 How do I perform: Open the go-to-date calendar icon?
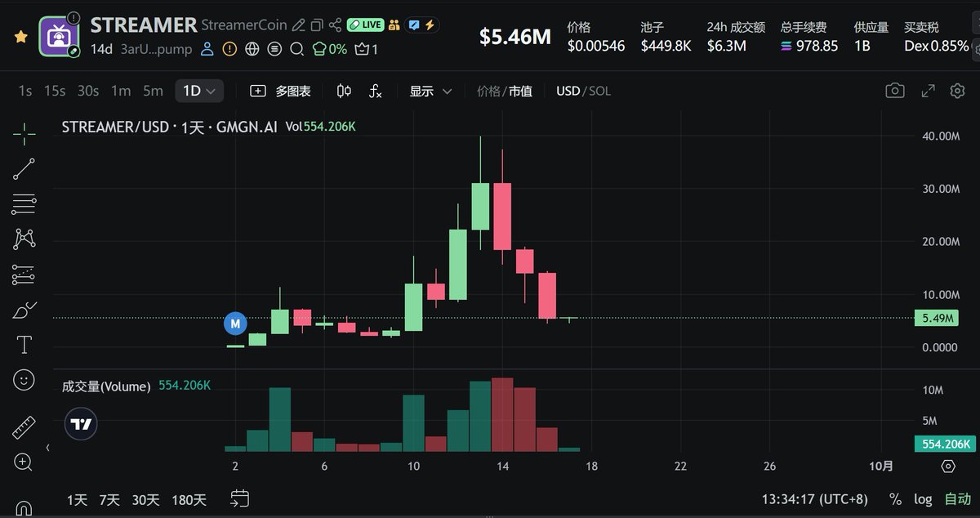(239, 498)
